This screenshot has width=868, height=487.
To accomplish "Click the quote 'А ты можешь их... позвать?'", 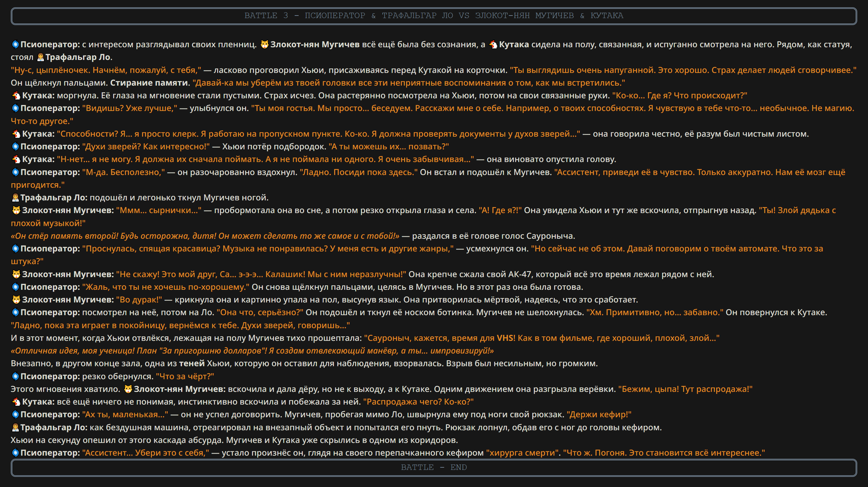I will pyautogui.click(x=389, y=146).
